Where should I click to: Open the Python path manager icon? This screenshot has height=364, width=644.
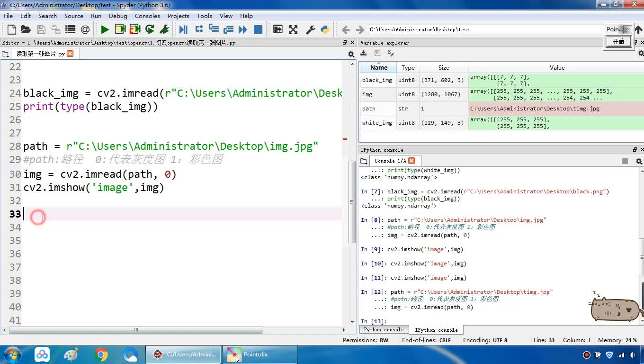[x=325, y=30]
